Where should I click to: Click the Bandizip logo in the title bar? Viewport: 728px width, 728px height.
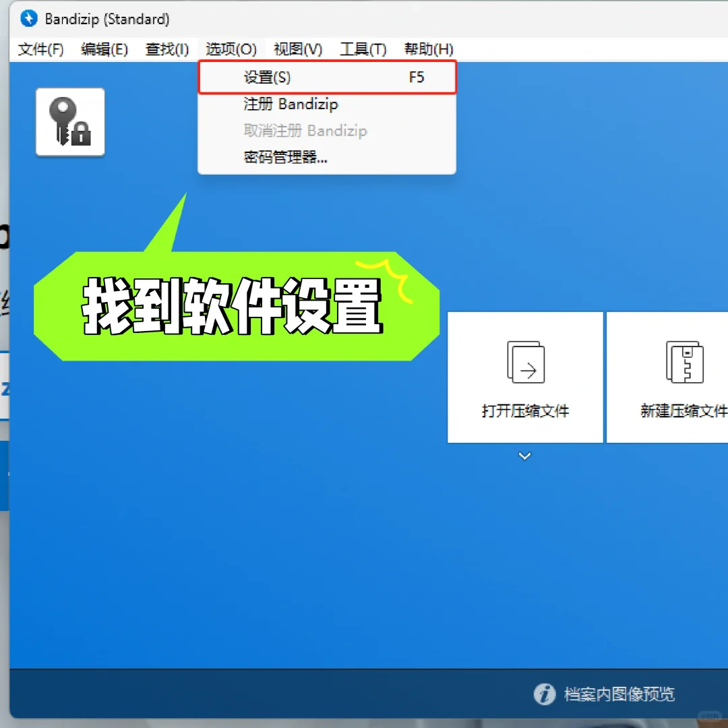pos(28,19)
